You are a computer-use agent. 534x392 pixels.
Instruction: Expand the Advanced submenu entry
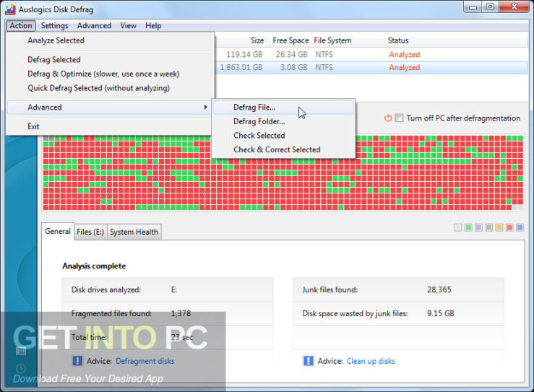(110, 107)
